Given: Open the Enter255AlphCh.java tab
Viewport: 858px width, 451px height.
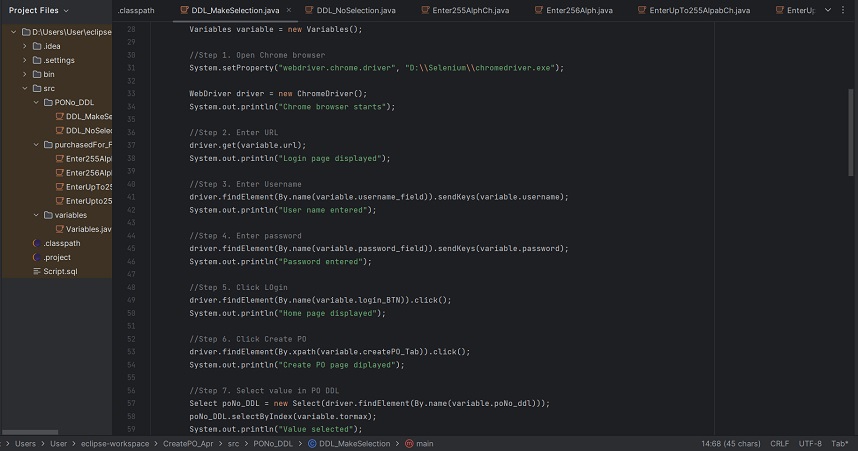Looking at the screenshot, I should tap(465, 10).
